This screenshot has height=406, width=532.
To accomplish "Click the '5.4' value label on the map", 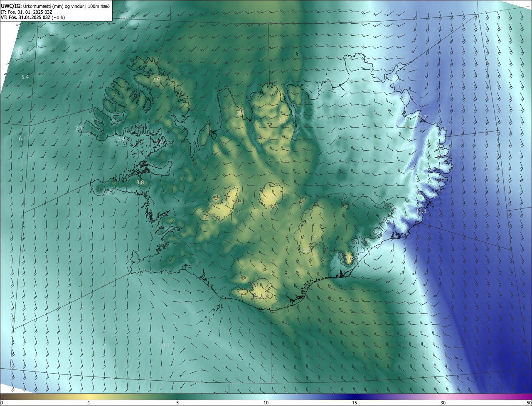I will click(25, 77).
